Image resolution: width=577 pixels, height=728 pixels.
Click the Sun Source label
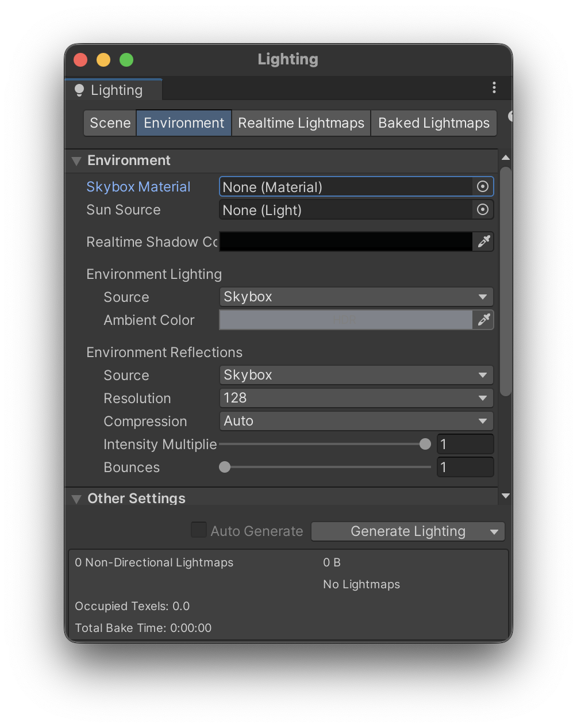coord(124,210)
